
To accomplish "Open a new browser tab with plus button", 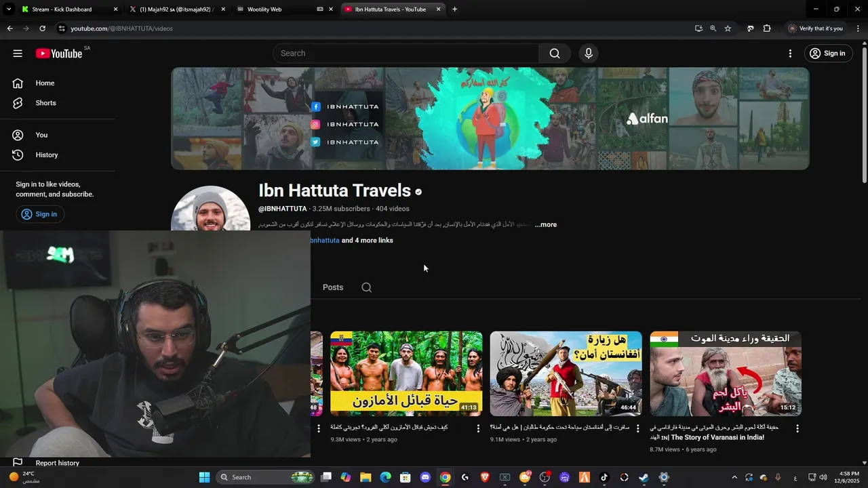I will coord(454,9).
